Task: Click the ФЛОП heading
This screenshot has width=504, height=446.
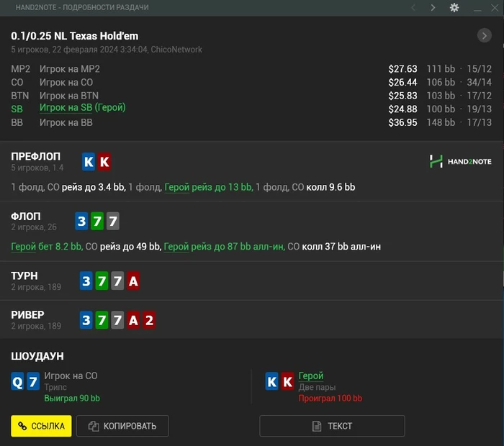Action: pos(26,217)
